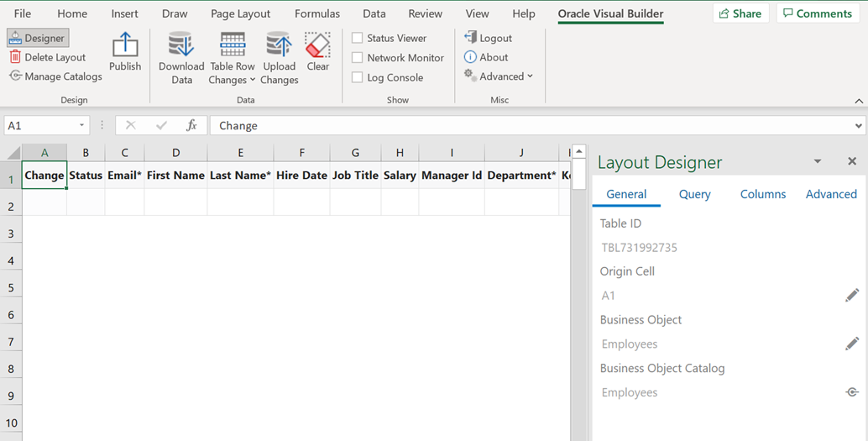The image size is (868, 441).
Task: Click the Department* header cell
Action: (x=521, y=175)
